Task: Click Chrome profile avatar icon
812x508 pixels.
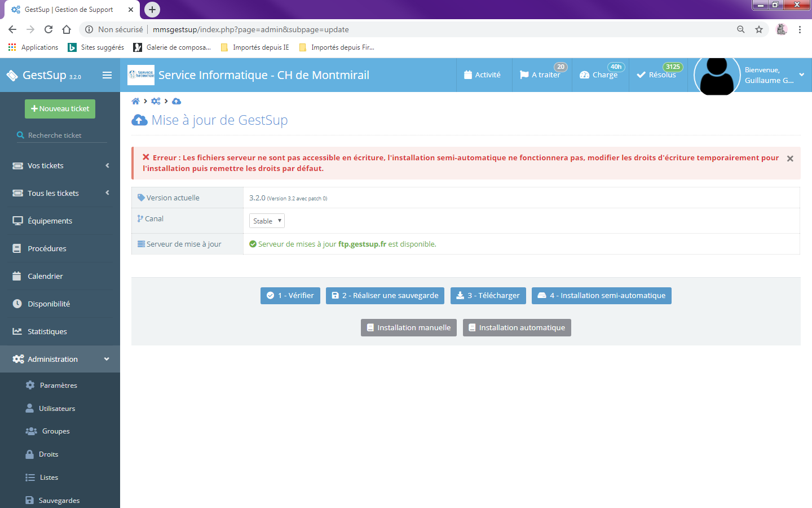Action: [782, 29]
